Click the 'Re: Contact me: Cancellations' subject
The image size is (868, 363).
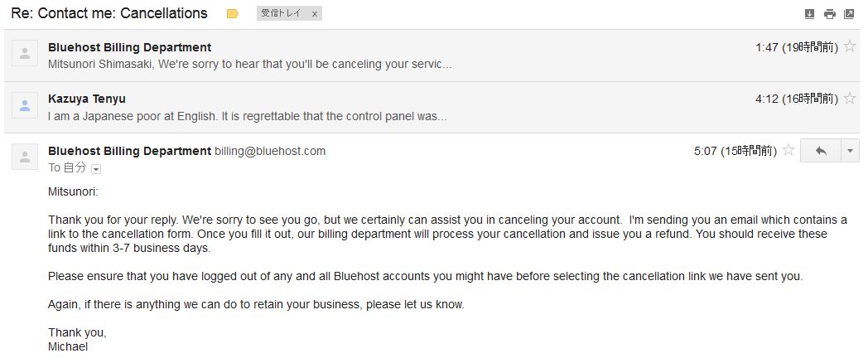click(109, 13)
